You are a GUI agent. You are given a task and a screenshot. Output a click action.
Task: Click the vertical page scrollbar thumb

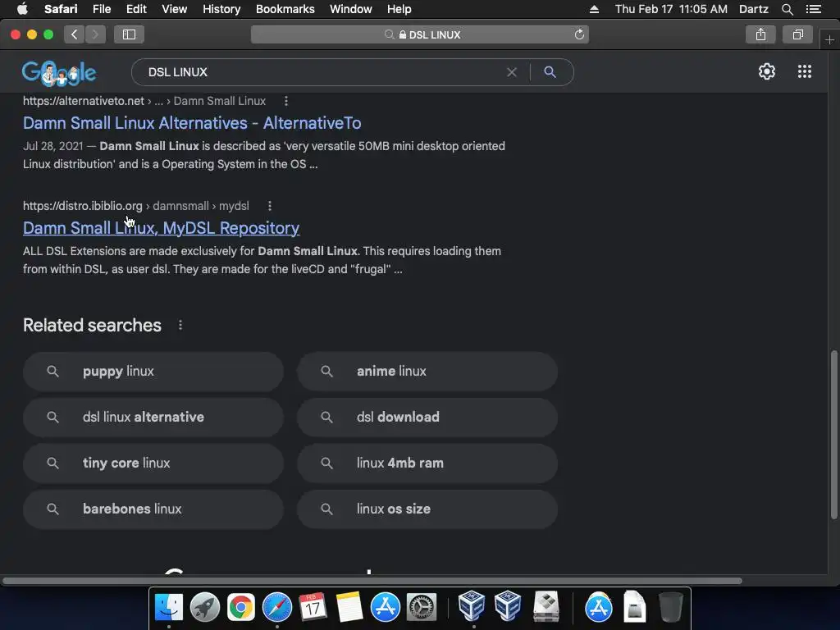point(833,435)
